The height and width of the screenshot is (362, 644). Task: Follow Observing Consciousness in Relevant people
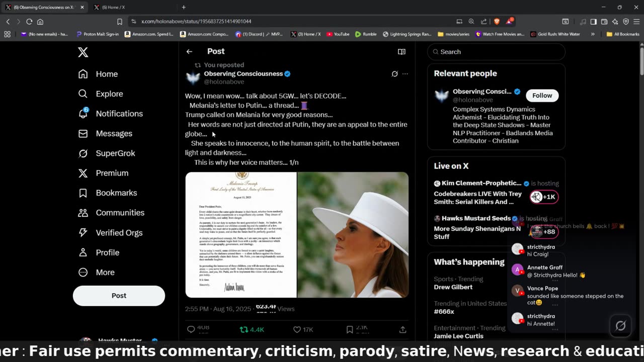(x=542, y=96)
